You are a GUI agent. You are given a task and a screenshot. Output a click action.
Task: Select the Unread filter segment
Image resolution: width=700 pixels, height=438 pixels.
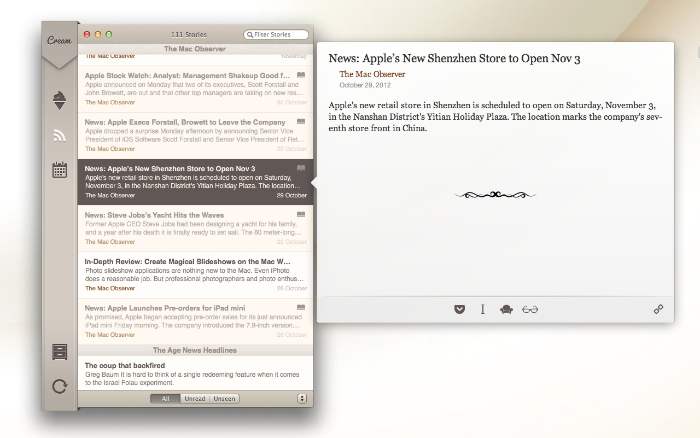click(x=195, y=398)
